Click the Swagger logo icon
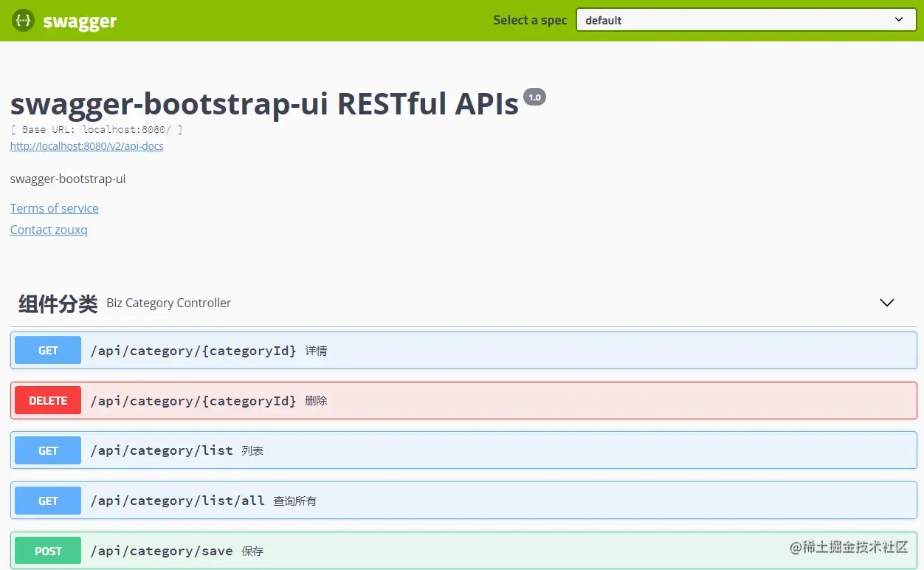 pyautogui.click(x=23, y=20)
